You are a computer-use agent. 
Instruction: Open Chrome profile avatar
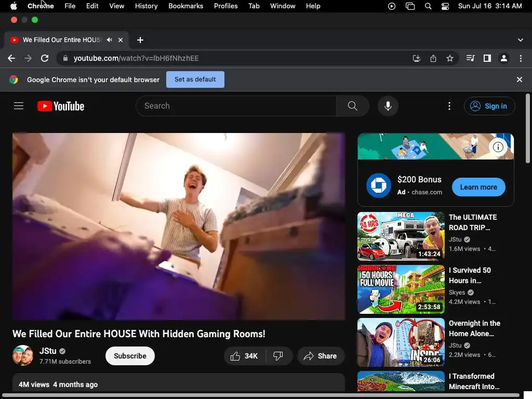point(504,58)
